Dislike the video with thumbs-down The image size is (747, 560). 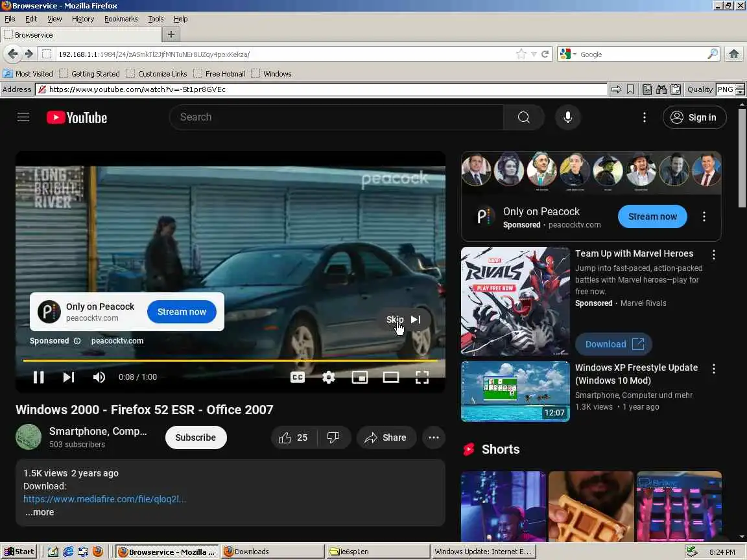point(333,437)
